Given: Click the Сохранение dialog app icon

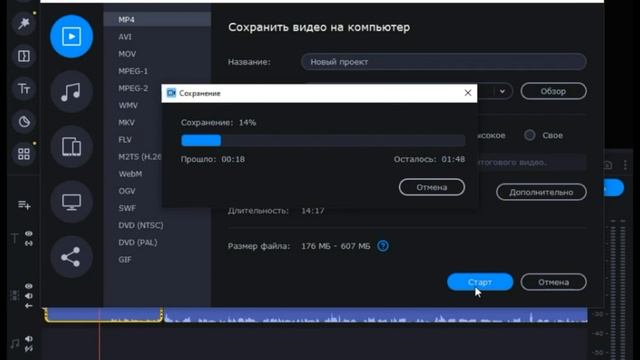Looking at the screenshot, I should point(171,93).
